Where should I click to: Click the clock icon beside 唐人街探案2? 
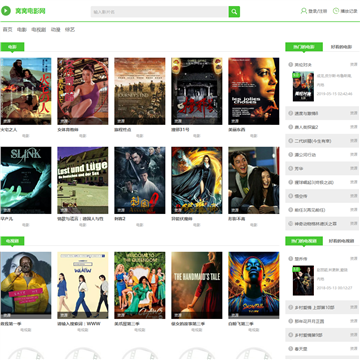tap(290, 127)
